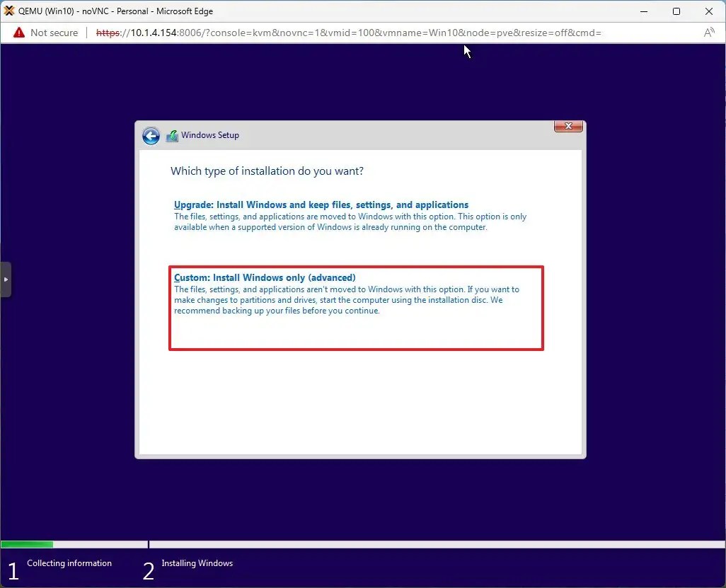Select the Custom install description text

click(x=347, y=300)
